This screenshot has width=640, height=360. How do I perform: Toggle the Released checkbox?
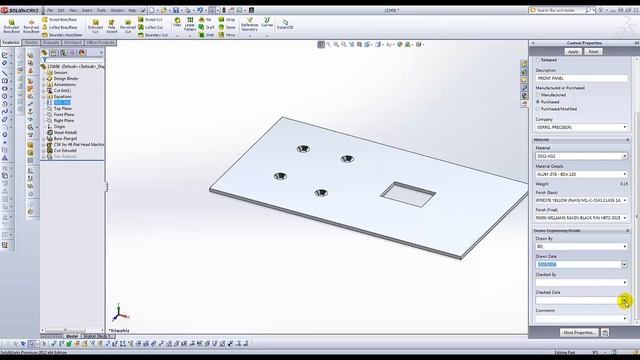[538, 60]
